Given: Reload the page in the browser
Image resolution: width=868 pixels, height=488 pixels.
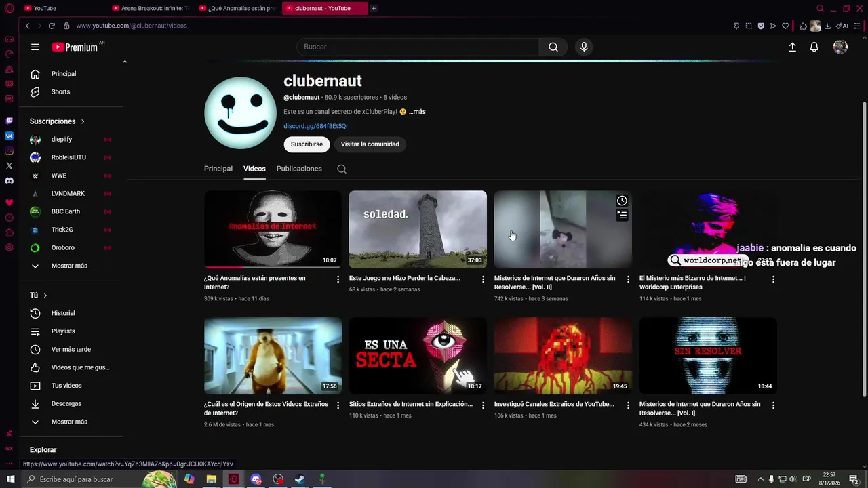Looking at the screenshot, I should tap(52, 26).
